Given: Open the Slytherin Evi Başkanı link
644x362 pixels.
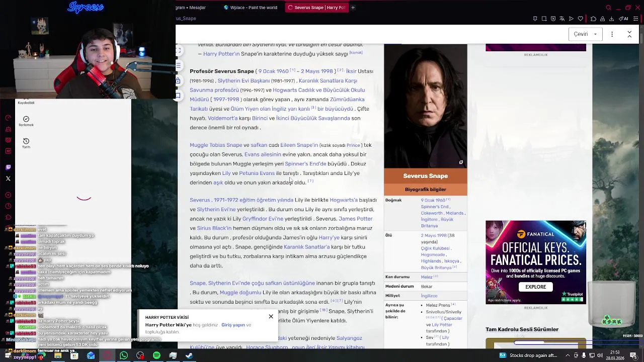Looking at the screenshot, I should click(244, 80).
